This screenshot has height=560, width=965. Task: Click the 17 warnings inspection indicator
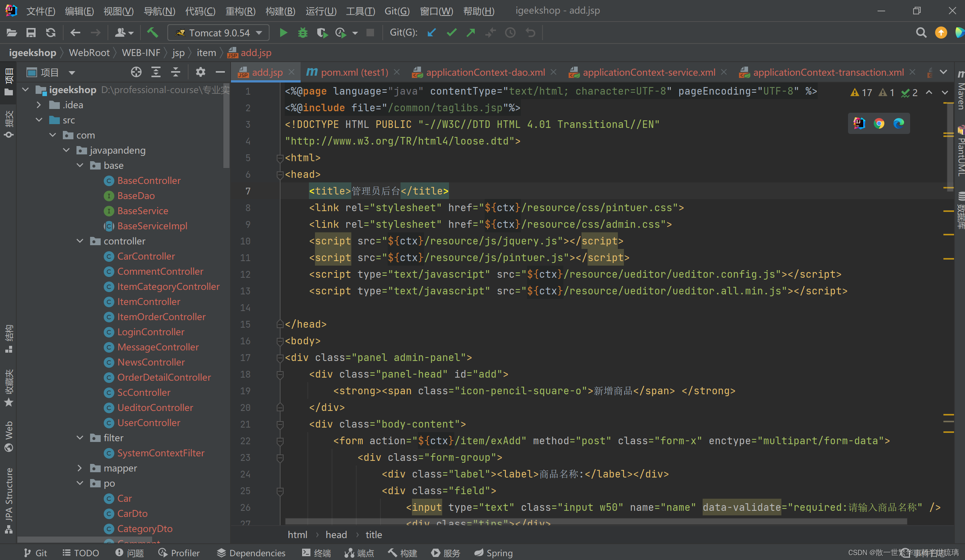[x=861, y=92]
